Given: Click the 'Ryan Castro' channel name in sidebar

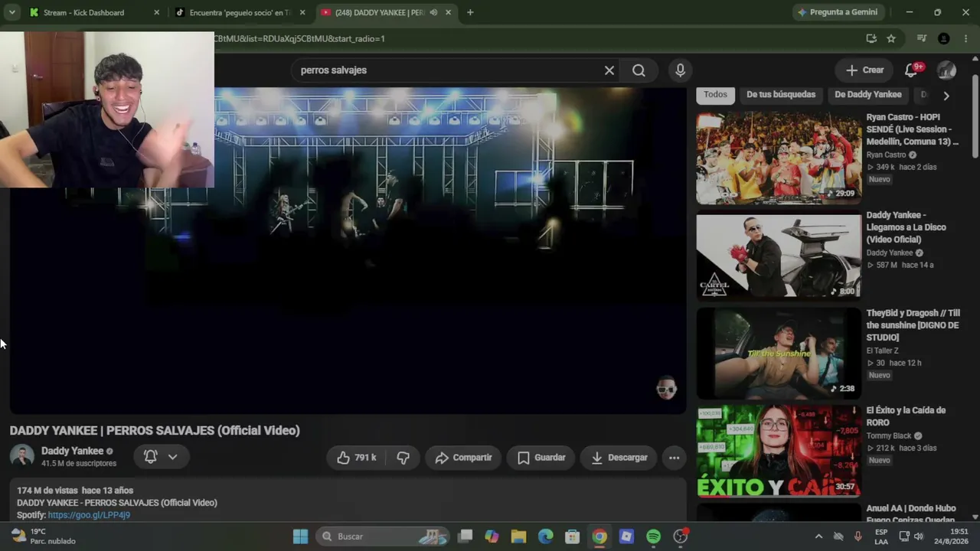Looking at the screenshot, I should point(886,155).
